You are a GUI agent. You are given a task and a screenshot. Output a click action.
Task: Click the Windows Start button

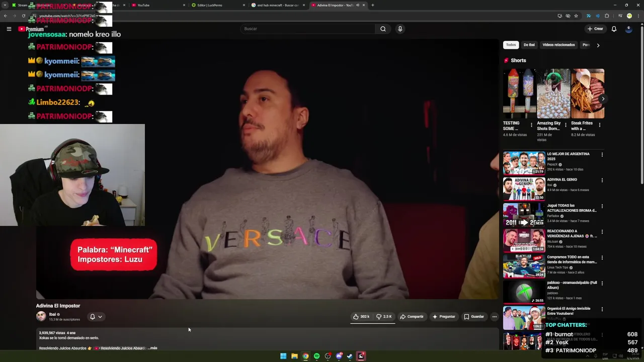[283, 356]
